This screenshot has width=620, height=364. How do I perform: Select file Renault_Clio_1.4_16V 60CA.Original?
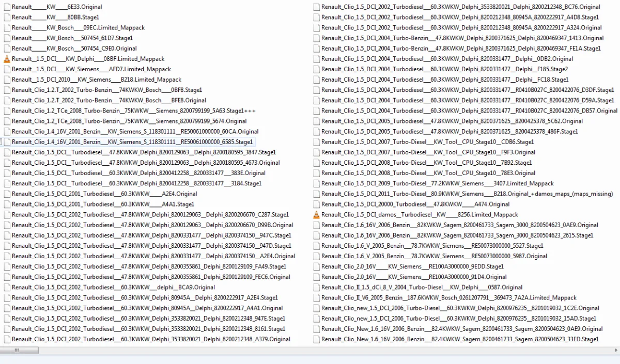tap(135, 132)
